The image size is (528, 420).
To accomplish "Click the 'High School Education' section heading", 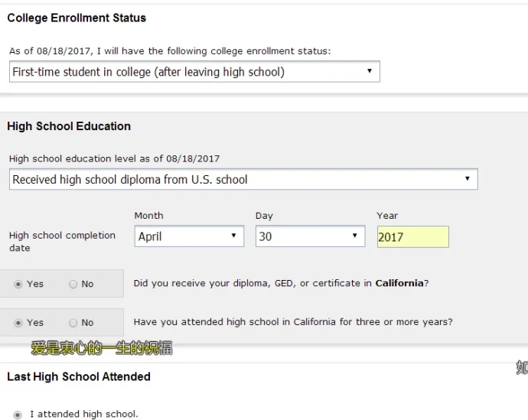I will 69,126.
